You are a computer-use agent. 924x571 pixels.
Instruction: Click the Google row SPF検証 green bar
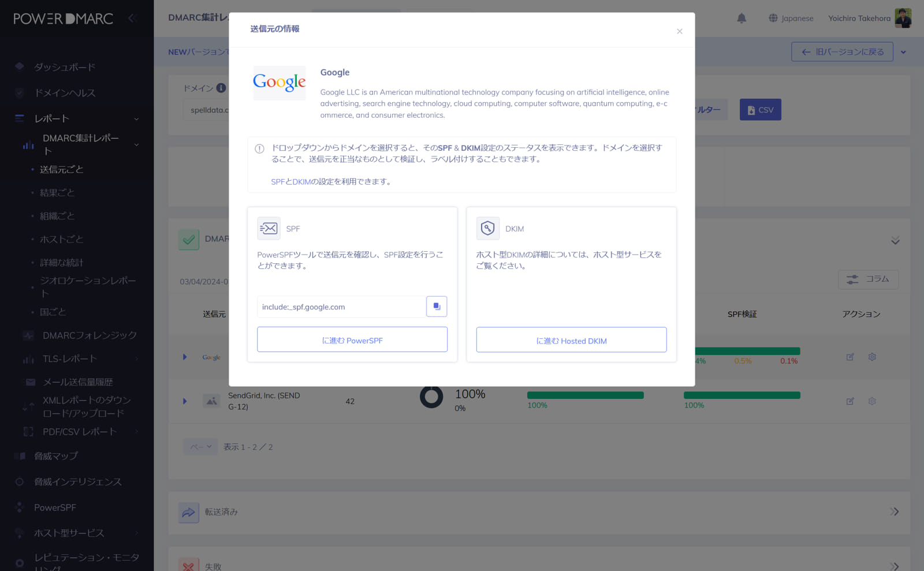pyautogui.click(x=747, y=351)
